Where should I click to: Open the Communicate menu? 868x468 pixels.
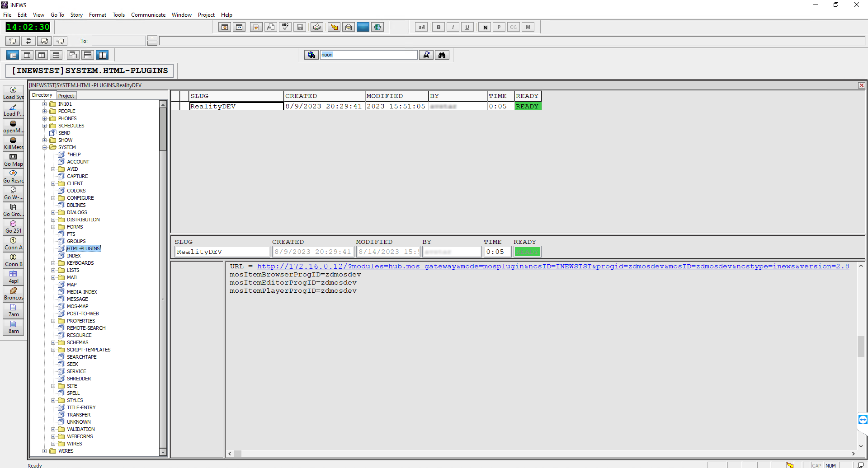tap(148, 15)
